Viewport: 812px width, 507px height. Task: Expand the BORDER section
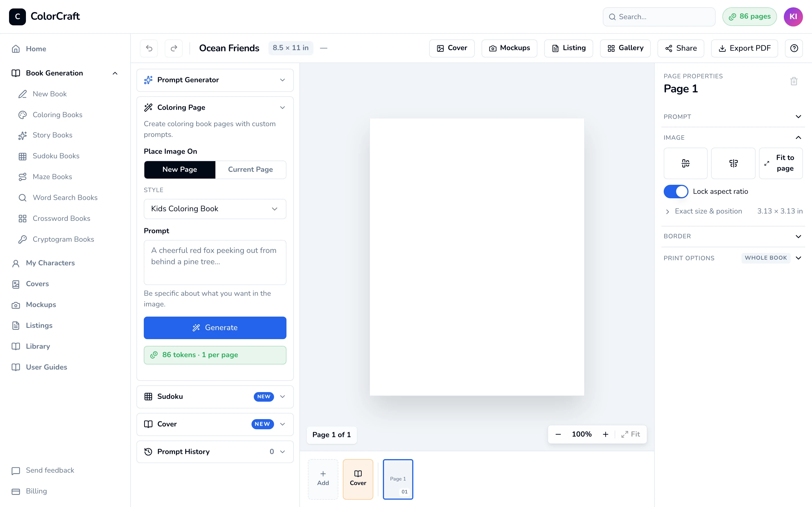click(x=733, y=236)
